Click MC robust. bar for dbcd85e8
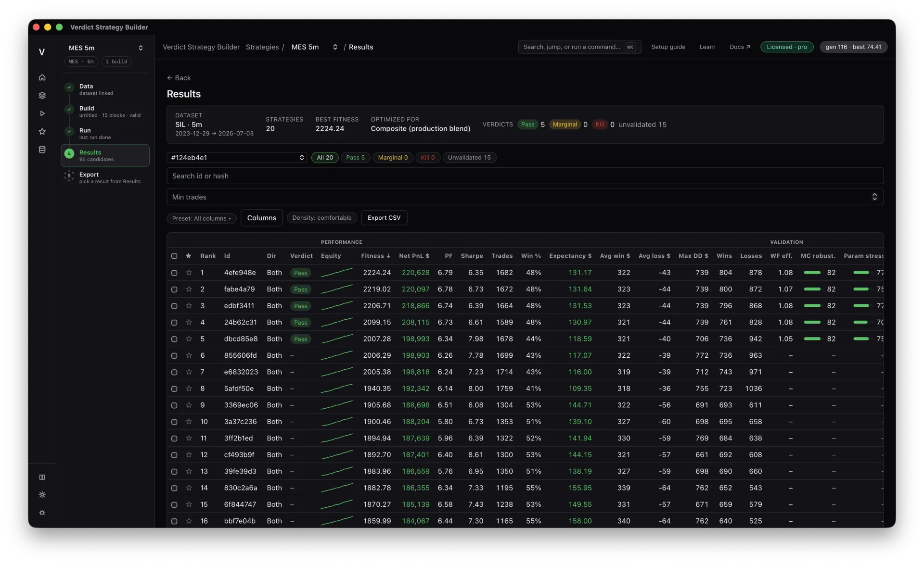The image size is (924, 565). [812, 339]
